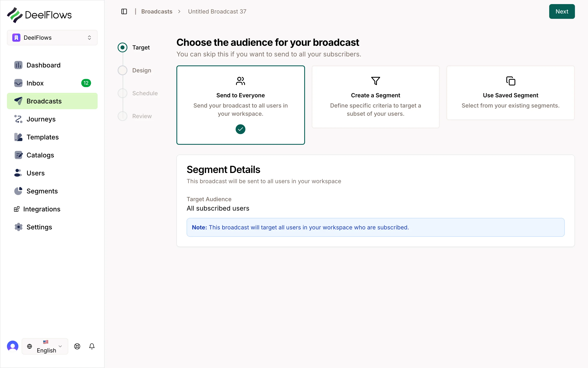Go to the Schedule step
This screenshot has height=368, width=588.
pyautogui.click(x=138, y=93)
